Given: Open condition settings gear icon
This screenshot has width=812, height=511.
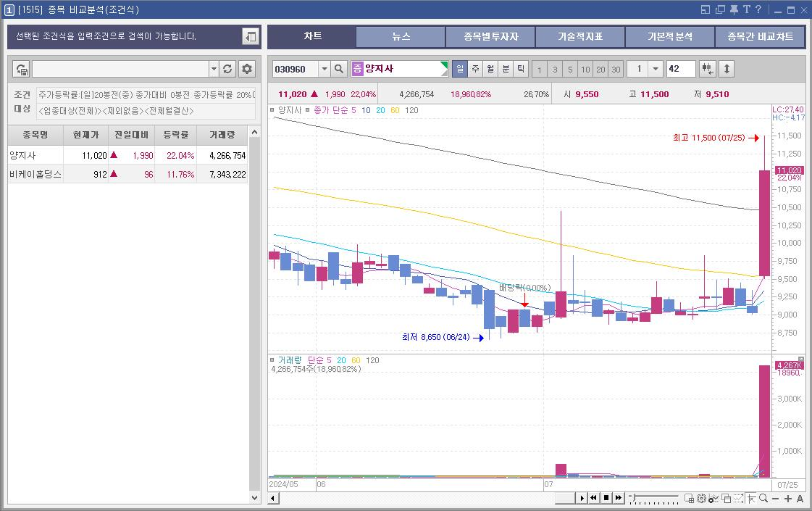Looking at the screenshot, I should [x=247, y=69].
